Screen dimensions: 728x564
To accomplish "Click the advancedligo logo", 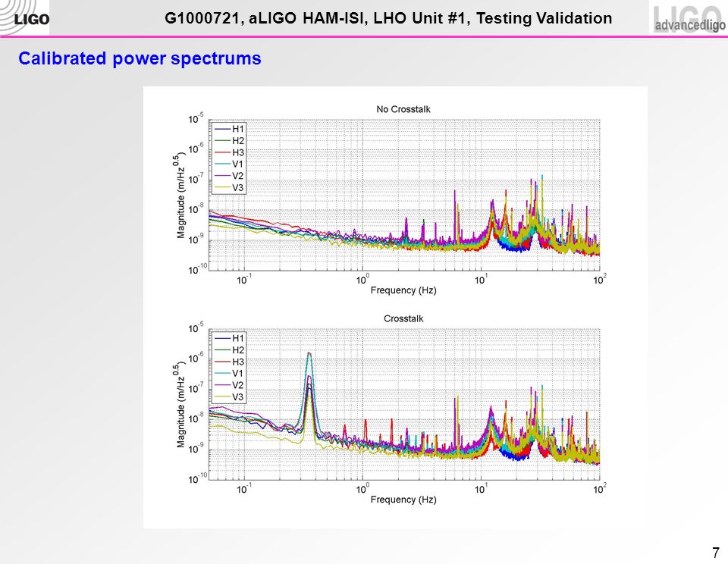I will 689,17.
